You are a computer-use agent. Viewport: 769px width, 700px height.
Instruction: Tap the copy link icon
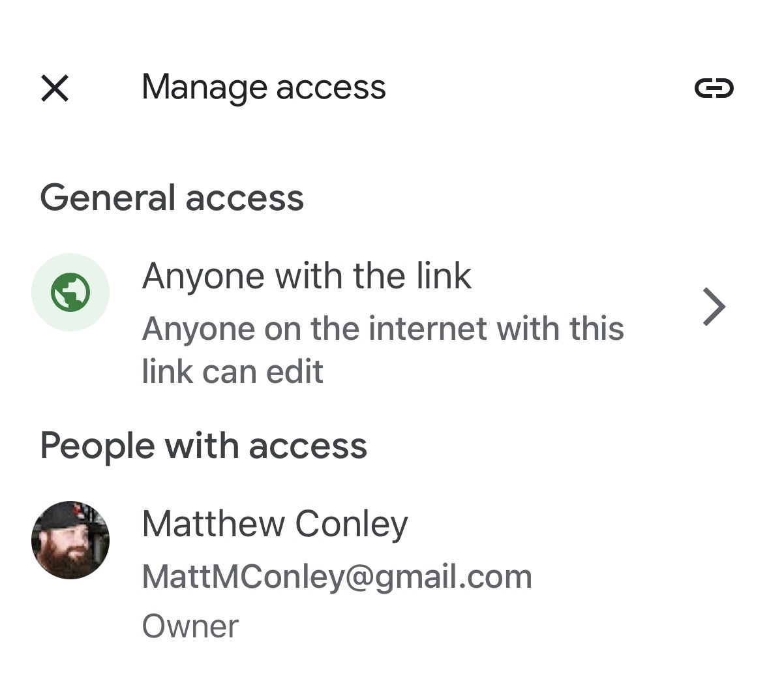(x=714, y=88)
